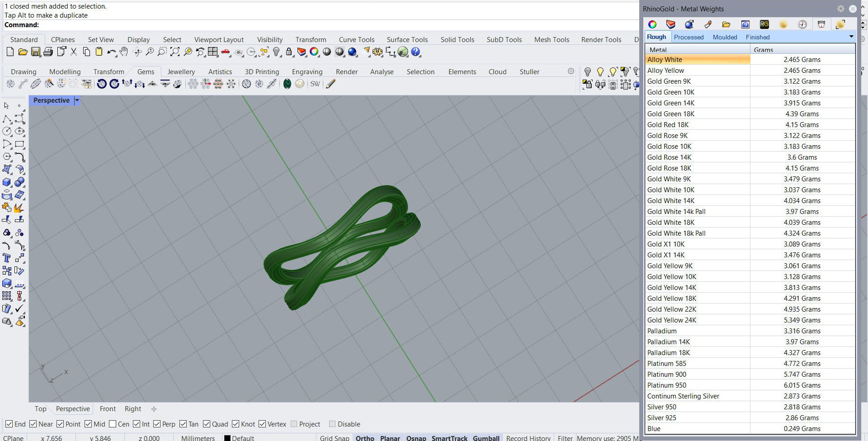This screenshot has height=441, width=868.
Task: Switch to the Moulded weights tab
Action: (x=725, y=37)
